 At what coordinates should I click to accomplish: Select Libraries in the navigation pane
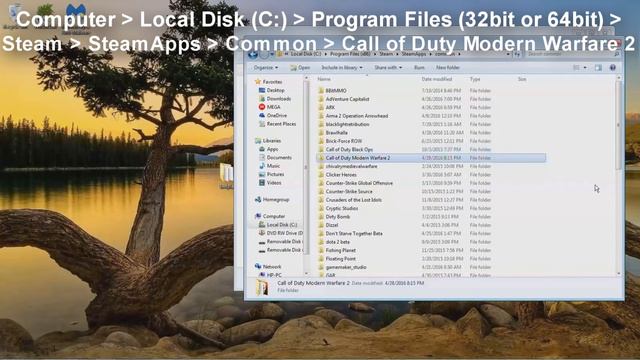point(268,141)
